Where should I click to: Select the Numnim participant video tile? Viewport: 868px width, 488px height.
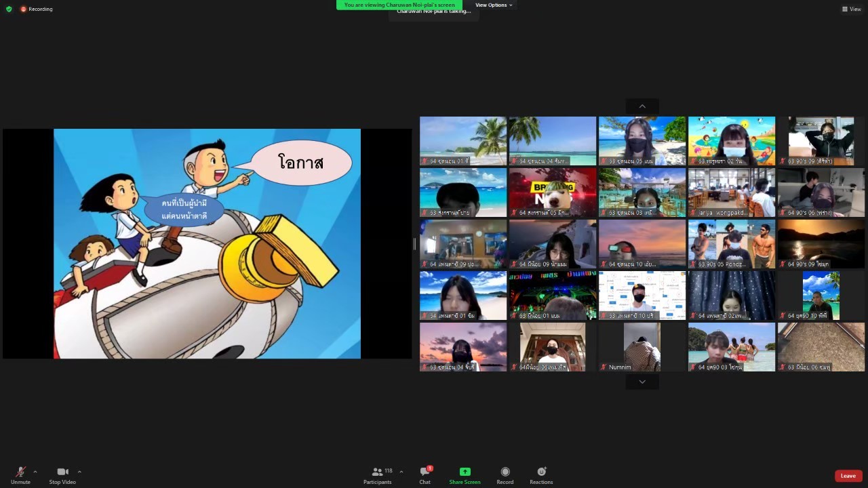pos(642,347)
